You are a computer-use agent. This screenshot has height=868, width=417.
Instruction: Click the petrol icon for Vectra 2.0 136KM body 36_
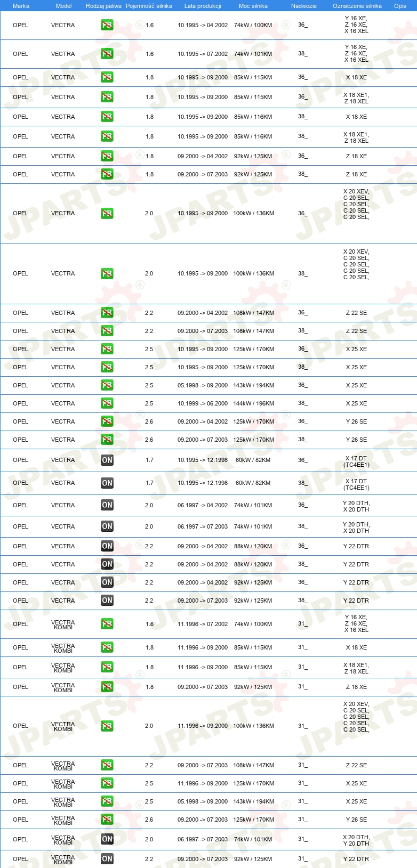(x=107, y=213)
